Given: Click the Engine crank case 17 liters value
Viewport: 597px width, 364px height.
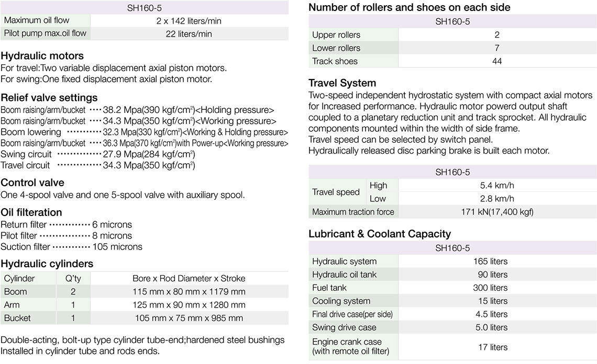Looking at the screenshot, I should [x=493, y=347].
